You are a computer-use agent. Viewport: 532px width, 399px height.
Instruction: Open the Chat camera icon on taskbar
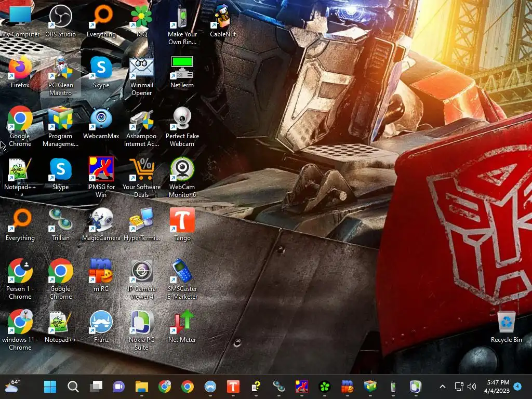coord(119,387)
